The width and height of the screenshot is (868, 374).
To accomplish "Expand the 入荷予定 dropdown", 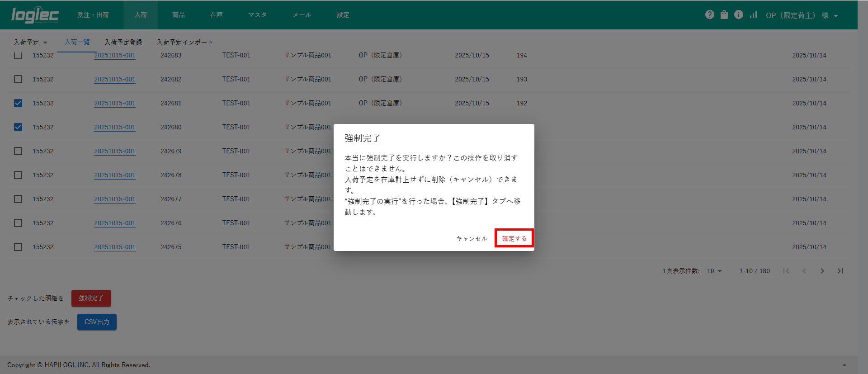I will tap(31, 43).
